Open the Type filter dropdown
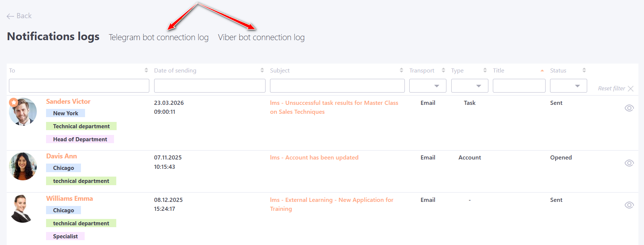Image resolution: width=644 pixels, height=245 pixels. pos(469,86)
